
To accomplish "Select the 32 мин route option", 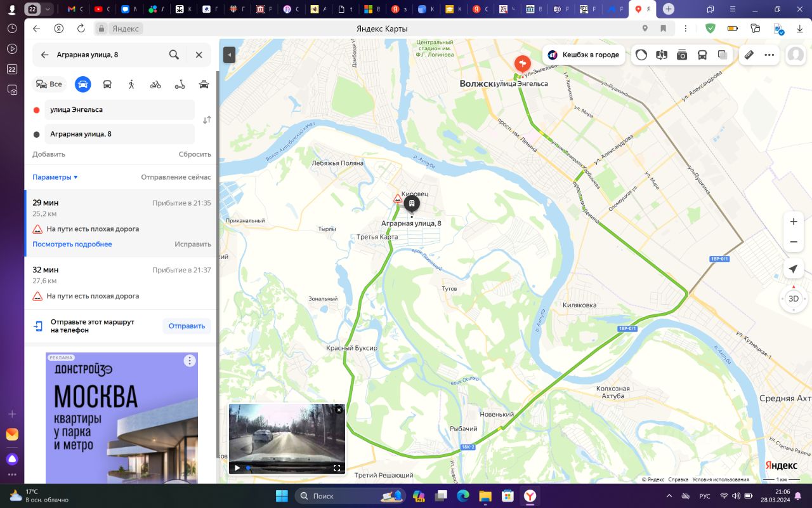I will pos(121,283).
